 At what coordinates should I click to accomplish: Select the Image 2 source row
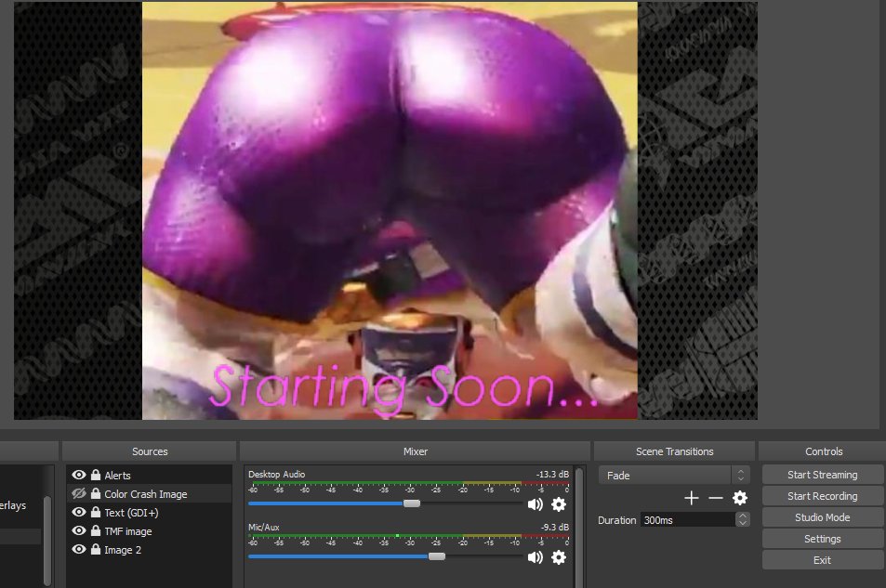149,550
